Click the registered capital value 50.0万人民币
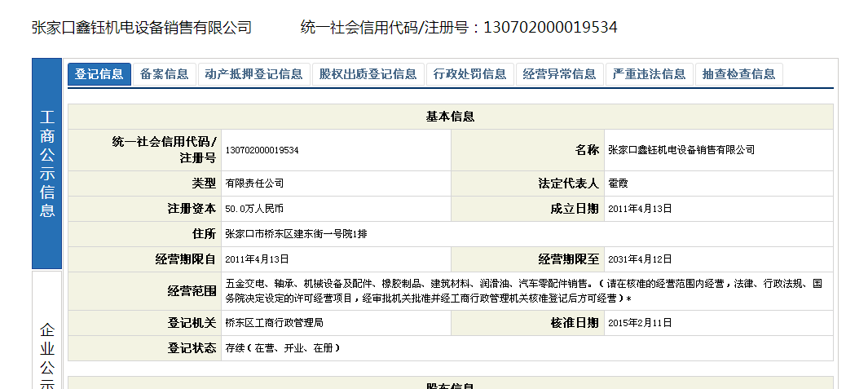 click(x=254, y=209)
